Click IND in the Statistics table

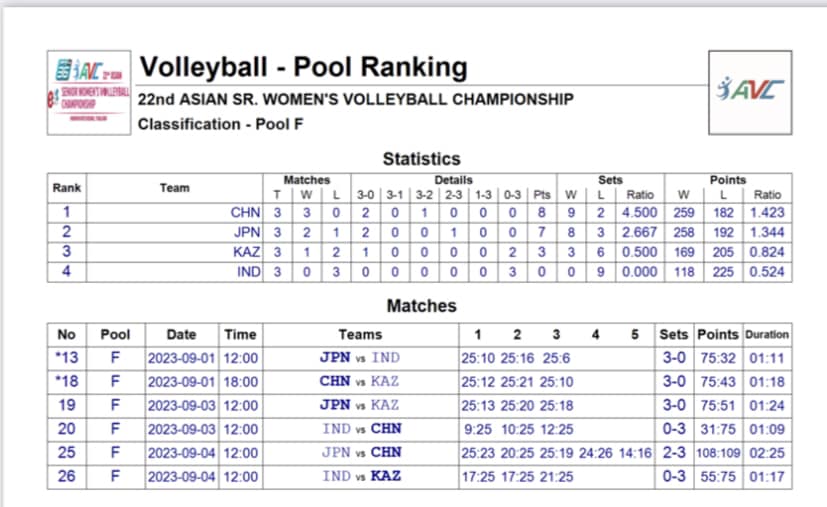(248, 272)
